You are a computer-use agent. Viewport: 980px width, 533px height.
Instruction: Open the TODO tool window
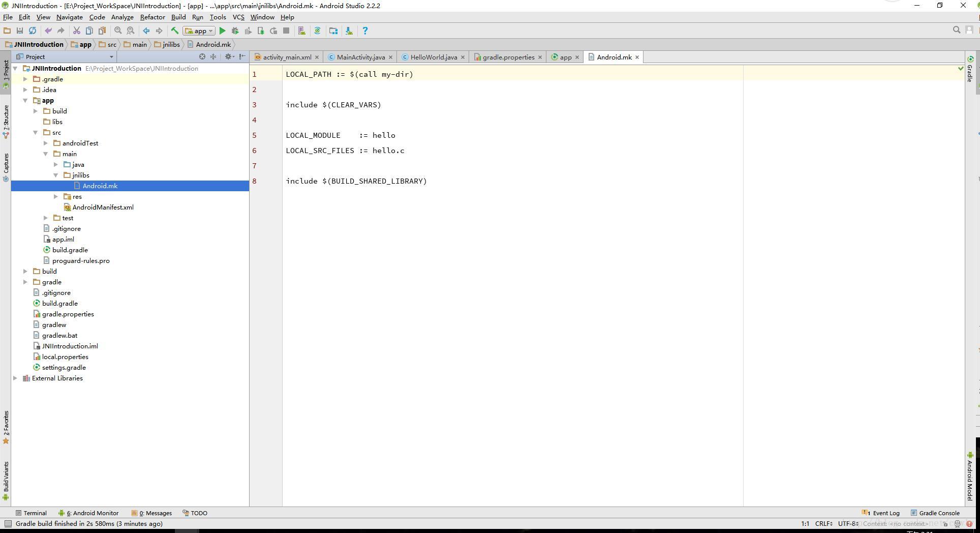(x=195, y=513)
